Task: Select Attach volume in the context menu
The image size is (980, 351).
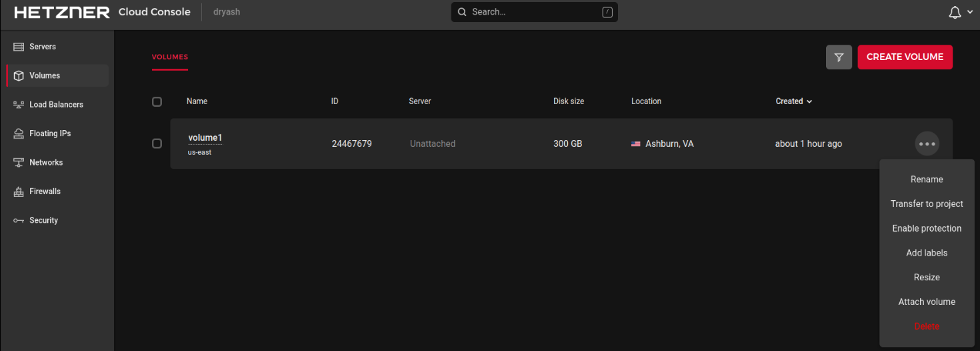Action: pyautogui.click(x=927, y=302)
